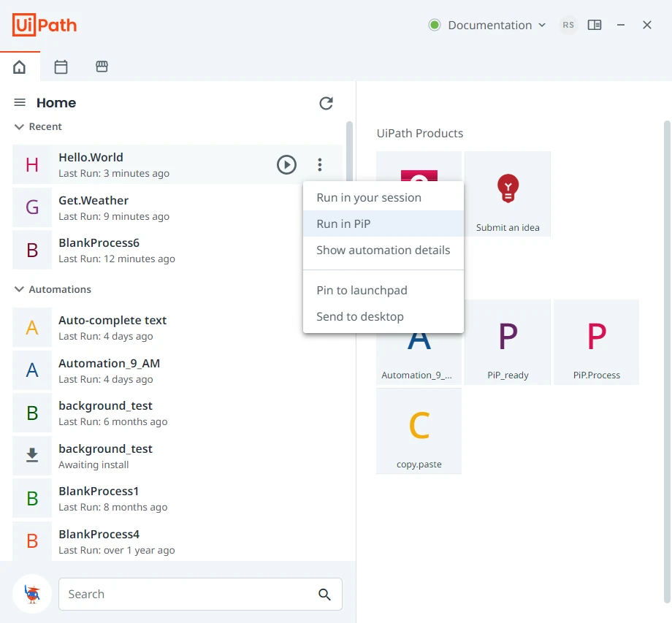Viewport: 672px width, 623px height.
Task: Select the BlankProcess4 automation name
Action: (x=99, y=534)
